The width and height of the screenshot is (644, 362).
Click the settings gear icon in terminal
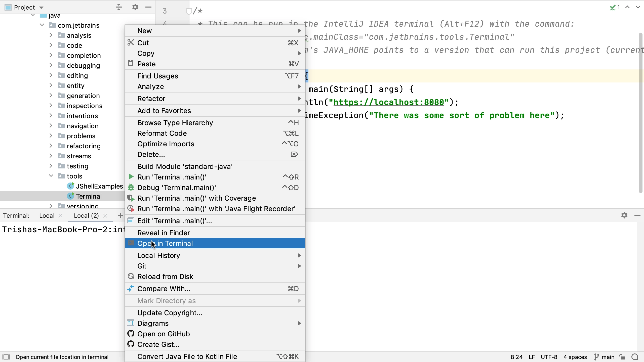(625, 215)
